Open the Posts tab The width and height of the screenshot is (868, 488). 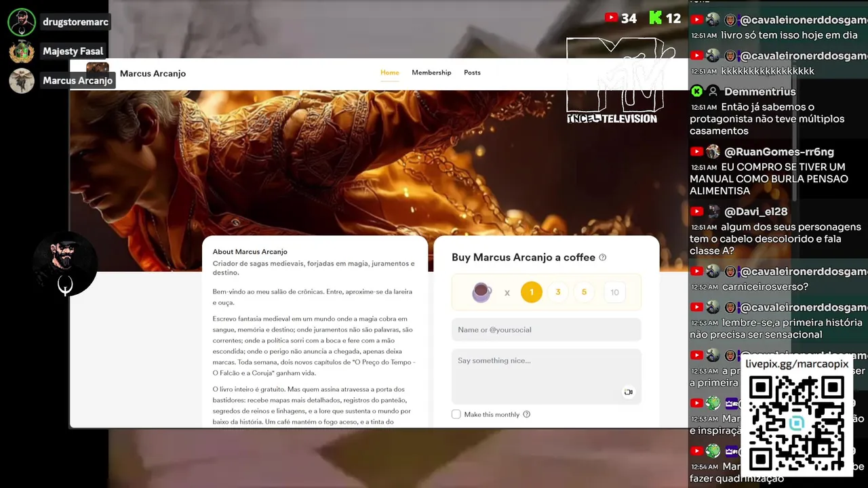[472, 73]
